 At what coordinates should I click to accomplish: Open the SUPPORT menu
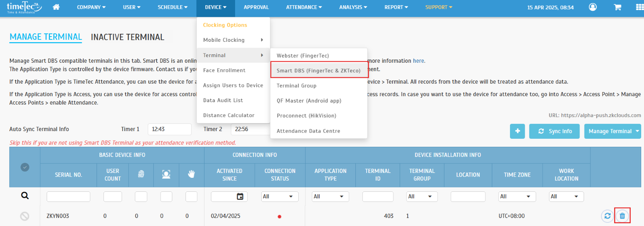pyautogui.click(x=439, y=7)
